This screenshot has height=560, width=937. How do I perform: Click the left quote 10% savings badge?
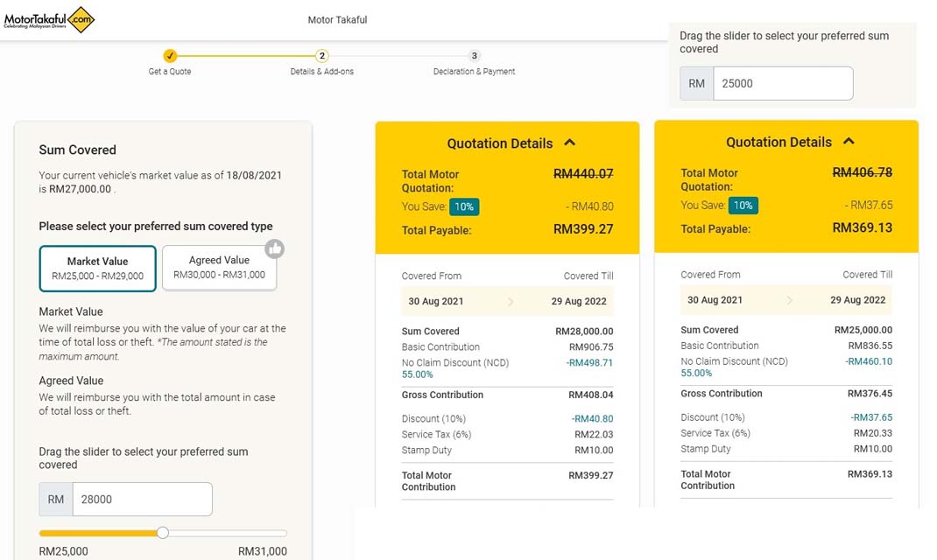(x=463, y=206)
